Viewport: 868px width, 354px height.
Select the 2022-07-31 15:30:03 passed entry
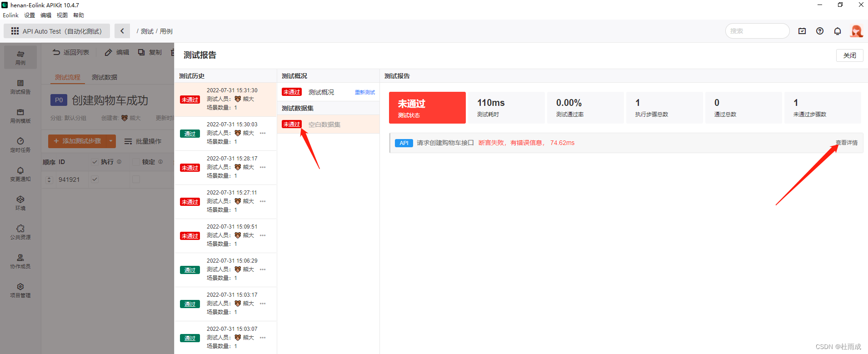coord(225,133)
